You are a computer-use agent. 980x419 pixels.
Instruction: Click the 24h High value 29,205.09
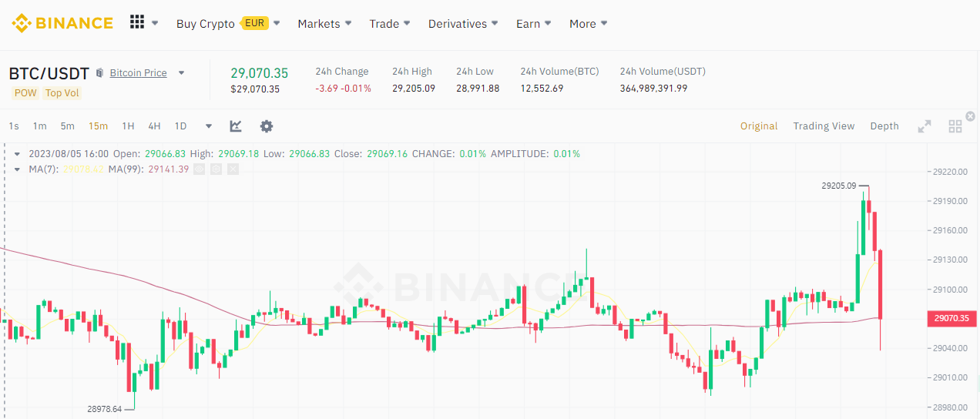click(414, 89)
